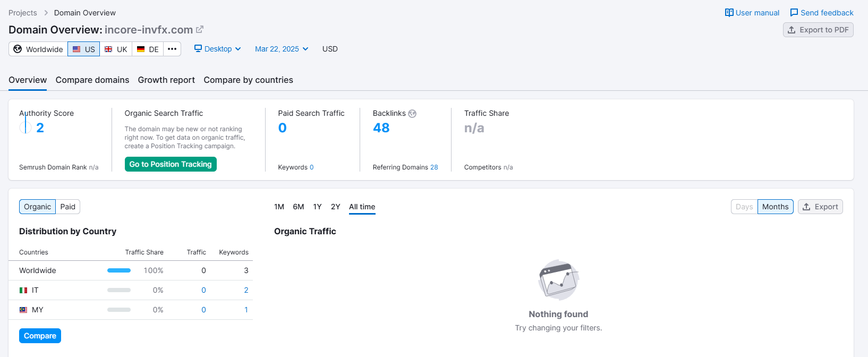Click the Worldwide globe icon

pos(18,49)
